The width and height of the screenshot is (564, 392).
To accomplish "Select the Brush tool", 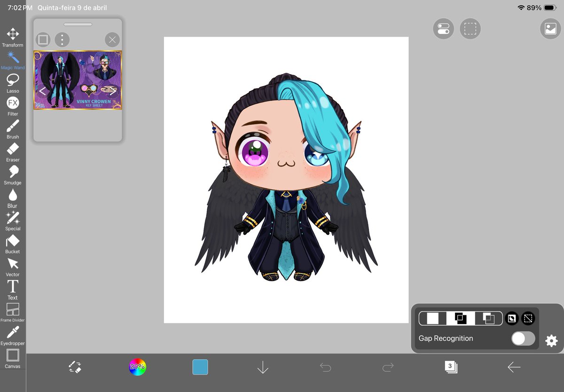I will point(13,130).
